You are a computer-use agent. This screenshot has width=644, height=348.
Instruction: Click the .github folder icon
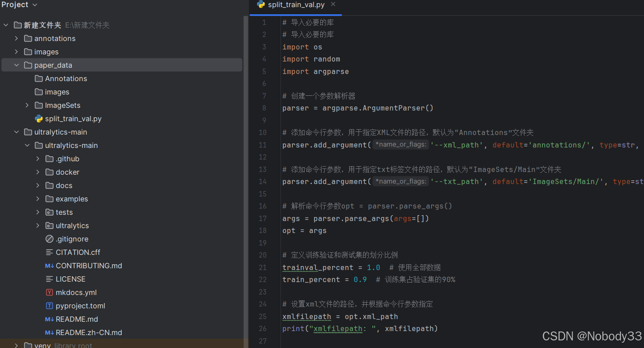click(x=50, y=159)
